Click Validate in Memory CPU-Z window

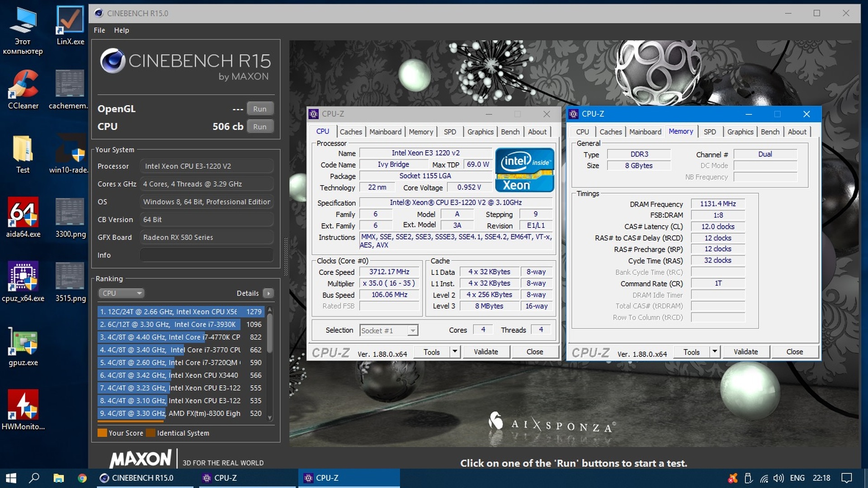[x=746, y=352]
